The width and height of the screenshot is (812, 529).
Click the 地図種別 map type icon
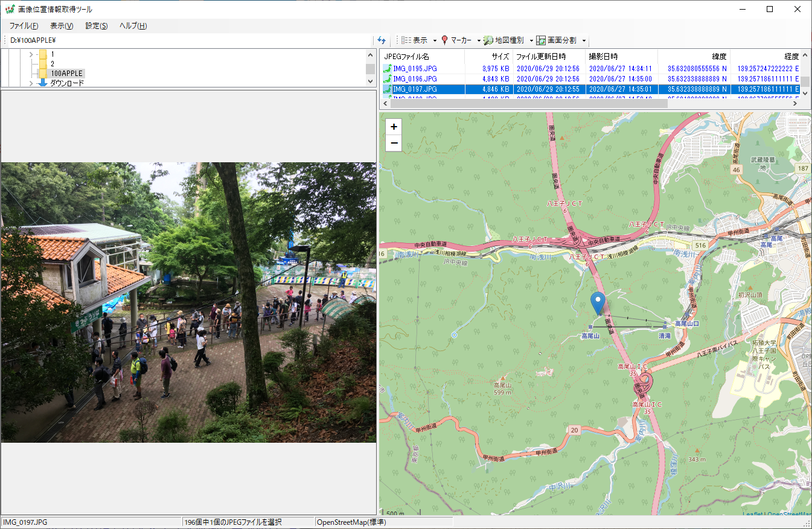pos(488,40)
